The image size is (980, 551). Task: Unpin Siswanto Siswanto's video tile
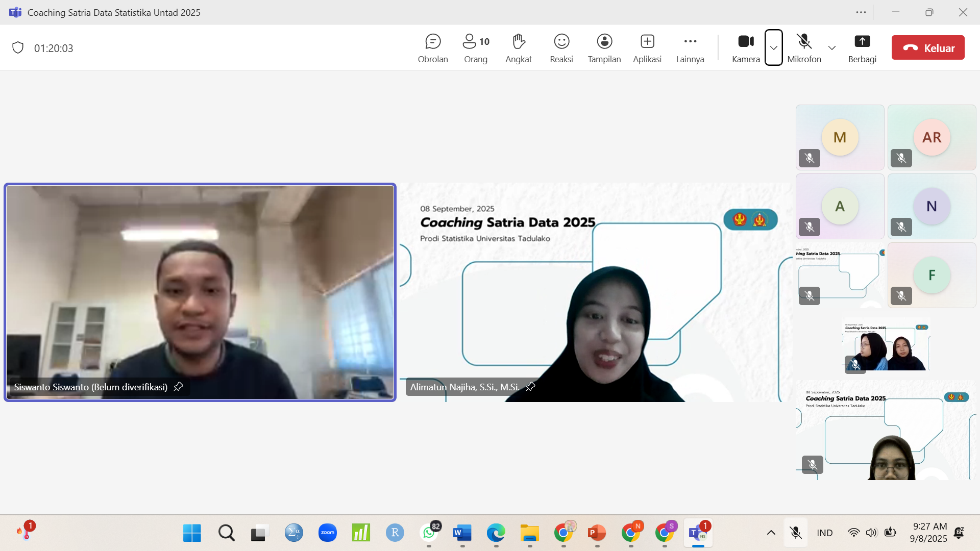(x=178, y=387)
